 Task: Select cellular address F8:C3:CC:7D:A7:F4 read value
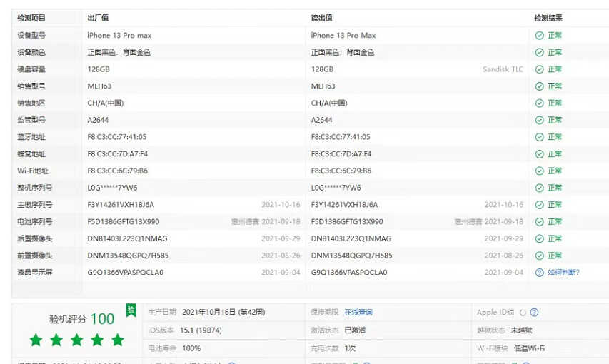(341, 154)
